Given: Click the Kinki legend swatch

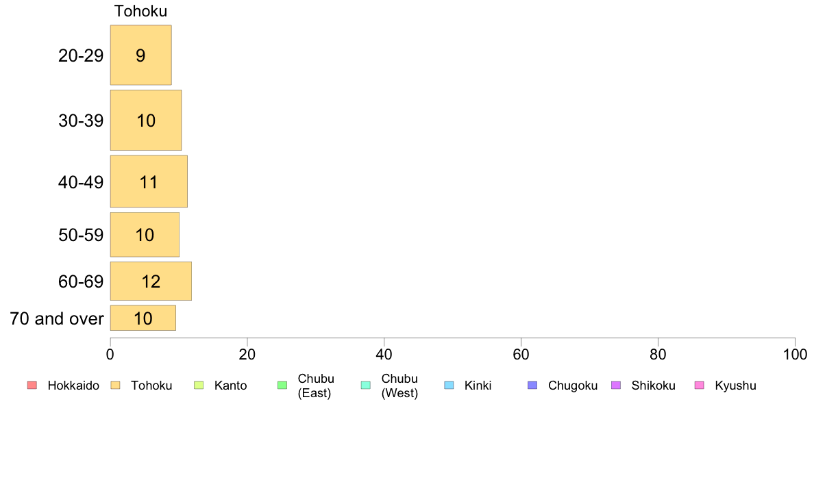Looking at the screenshot, I should [x=449, y=385].
